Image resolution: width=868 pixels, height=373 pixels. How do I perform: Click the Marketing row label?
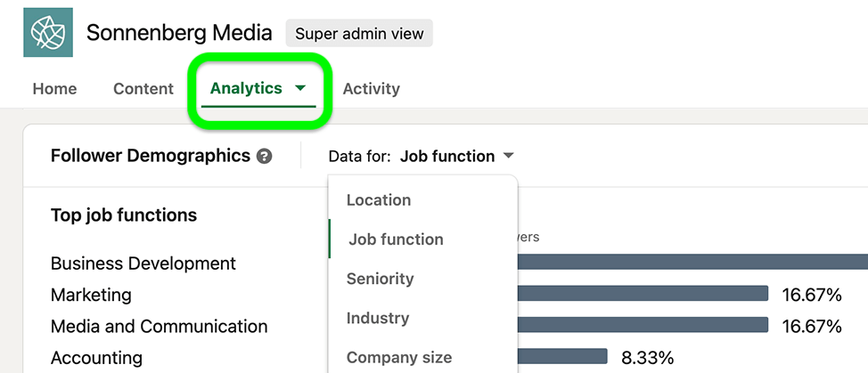click(x=91, y=295)
